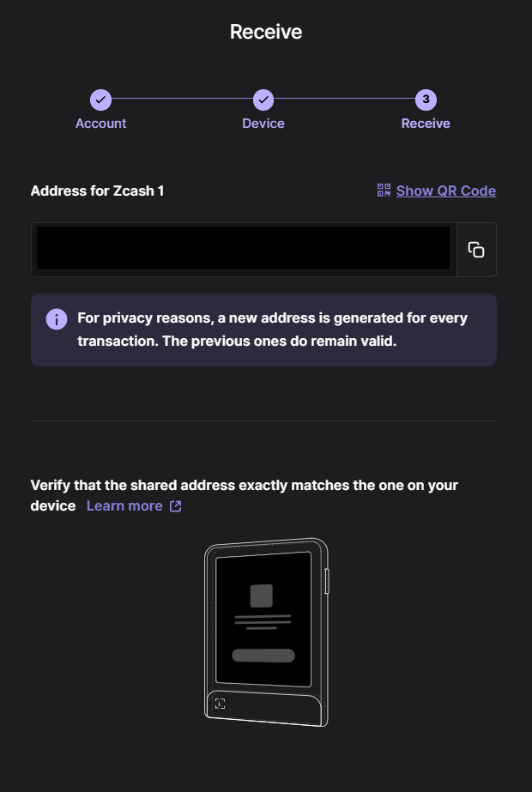Select the Receive step label
This screenshot has height=792, width=532.
[426, 124]
